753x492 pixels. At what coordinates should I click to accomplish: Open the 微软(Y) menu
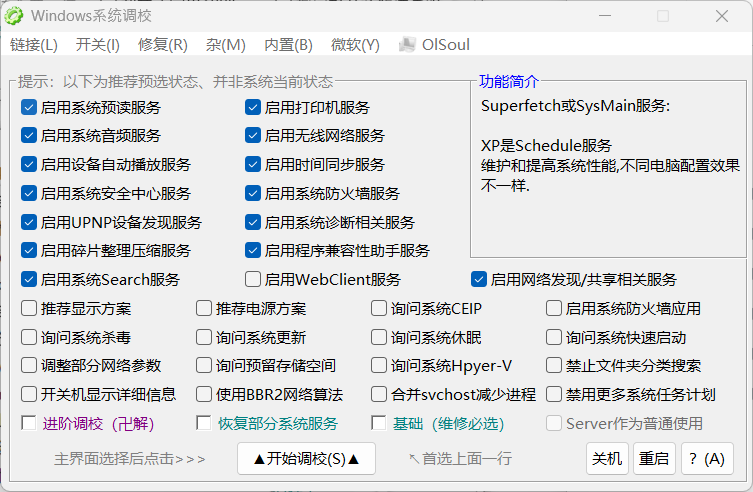point(355,45)
